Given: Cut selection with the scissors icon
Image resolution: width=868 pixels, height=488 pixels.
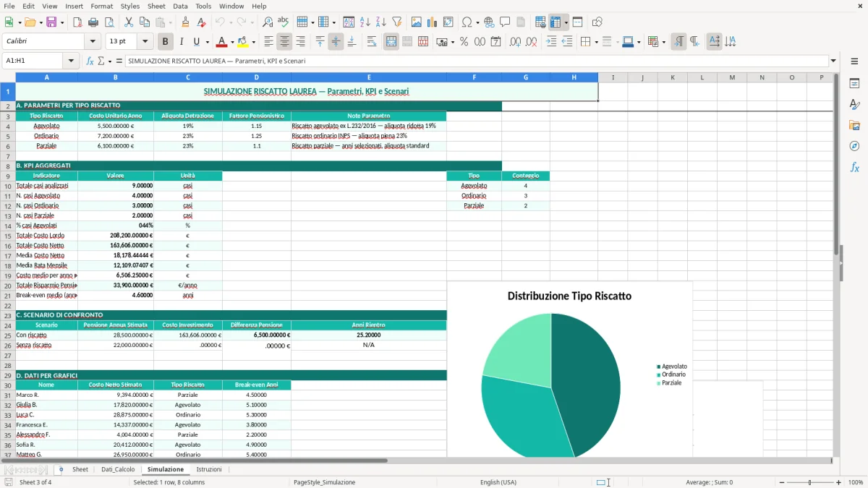Looking at the screenshot, I should (129, 22).
